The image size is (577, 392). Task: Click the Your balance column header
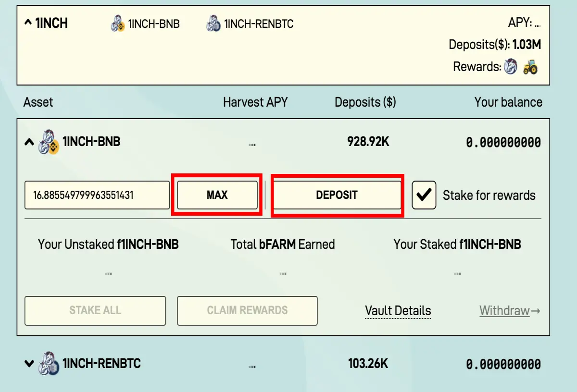tap(508, 102)
